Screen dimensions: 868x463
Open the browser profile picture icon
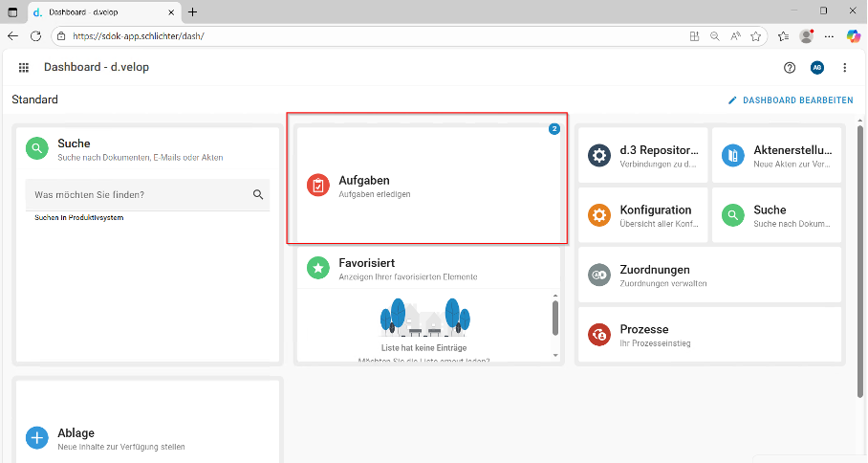807,36
